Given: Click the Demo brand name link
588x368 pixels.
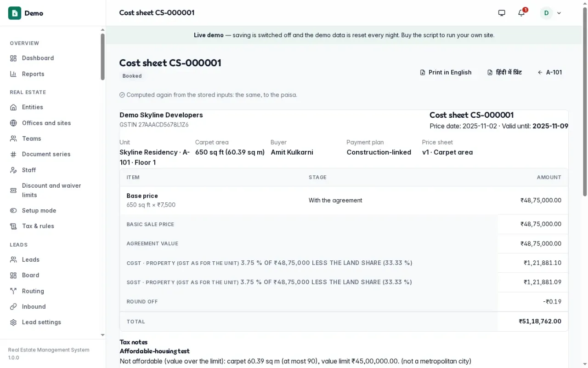Looking at the screenshot, I should (x=34, y=13).
